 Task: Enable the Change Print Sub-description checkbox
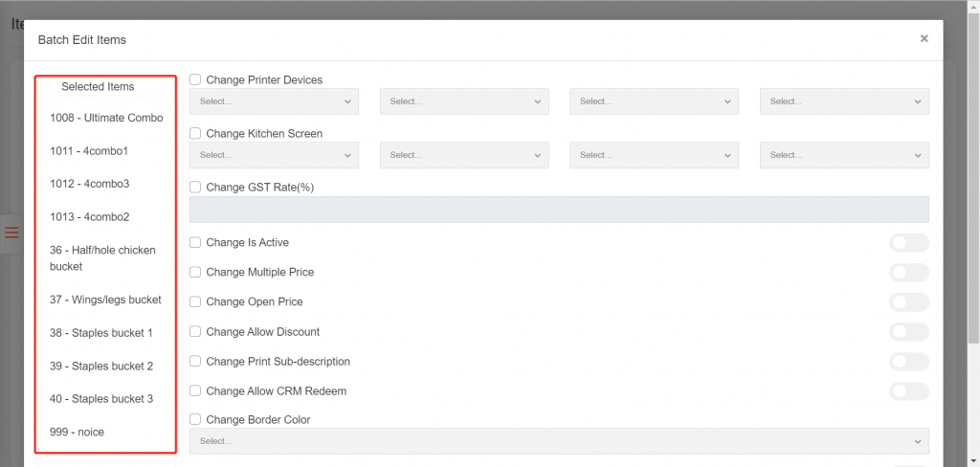pyautogui.click(x=195, y=362)
